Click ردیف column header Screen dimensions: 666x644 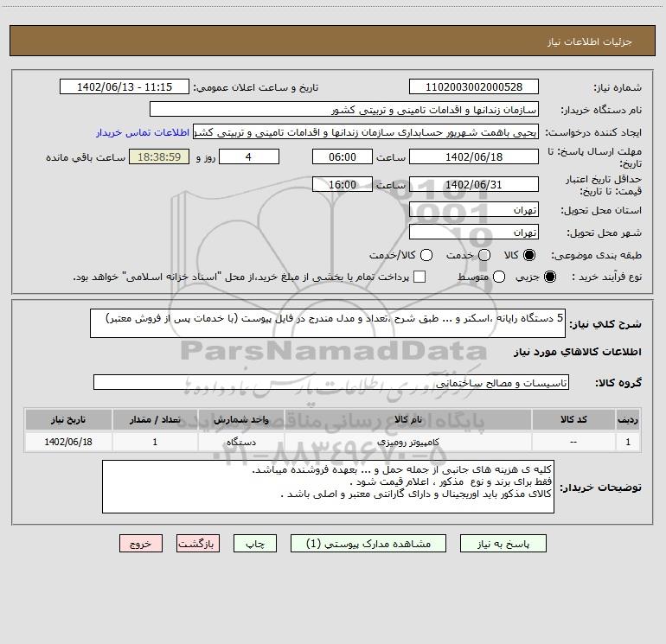(x=628, y=419)
